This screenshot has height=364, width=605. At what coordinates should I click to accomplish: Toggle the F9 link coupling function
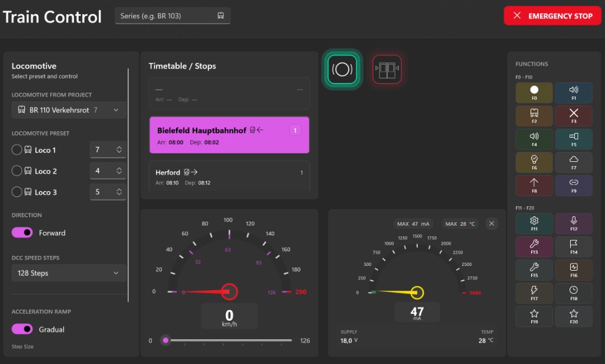574,186
